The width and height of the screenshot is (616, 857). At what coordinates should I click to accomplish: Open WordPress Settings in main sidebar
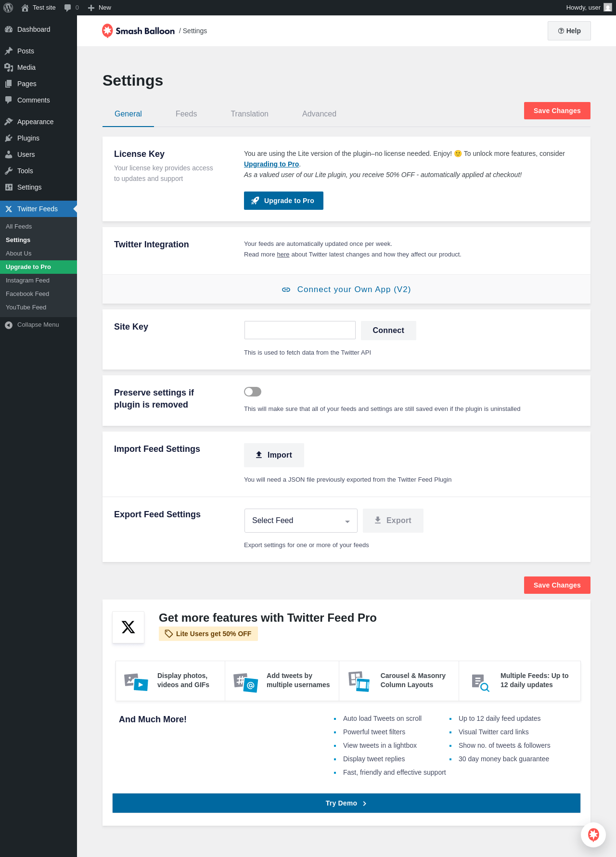click(x=38, y=187)
